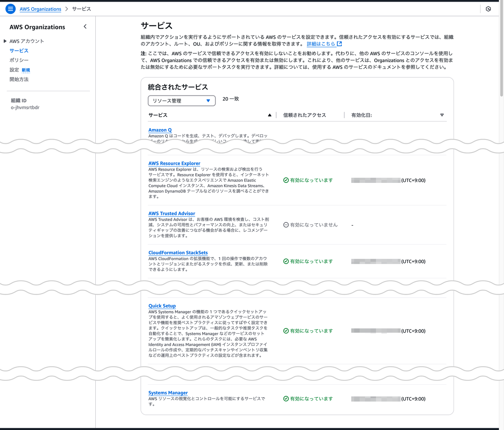
Task: Open the Amazon Q service link
Action: point(160,130)
